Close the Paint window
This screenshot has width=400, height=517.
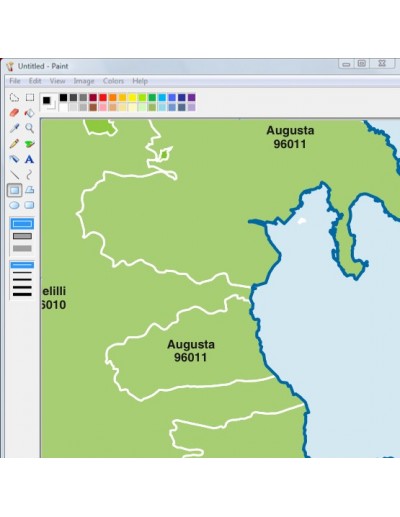tap(382, 63)
